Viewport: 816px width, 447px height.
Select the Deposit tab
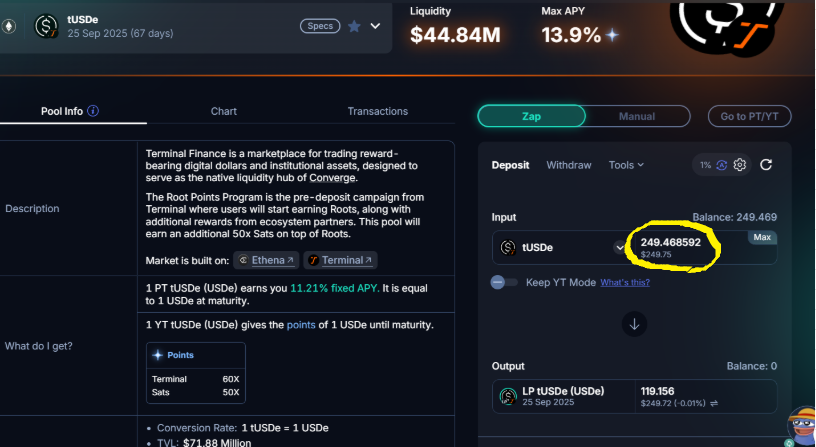click(511, 165)
